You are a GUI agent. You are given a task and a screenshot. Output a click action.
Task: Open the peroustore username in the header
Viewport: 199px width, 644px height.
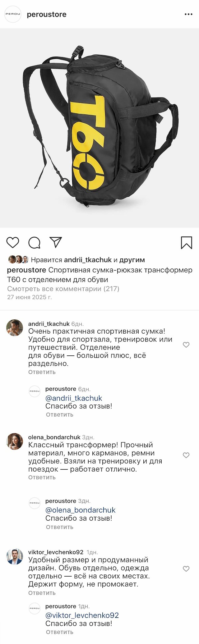point(47,14)
